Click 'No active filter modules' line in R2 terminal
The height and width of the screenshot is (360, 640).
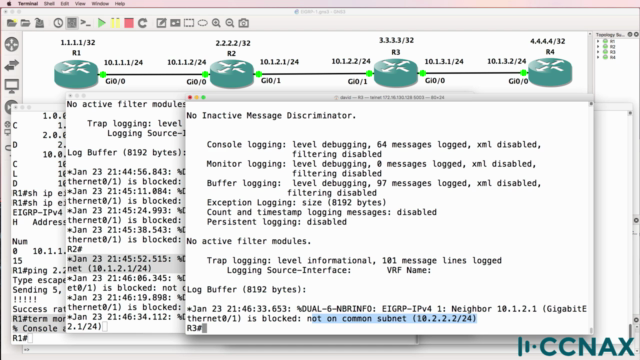[x=126, y=104]
